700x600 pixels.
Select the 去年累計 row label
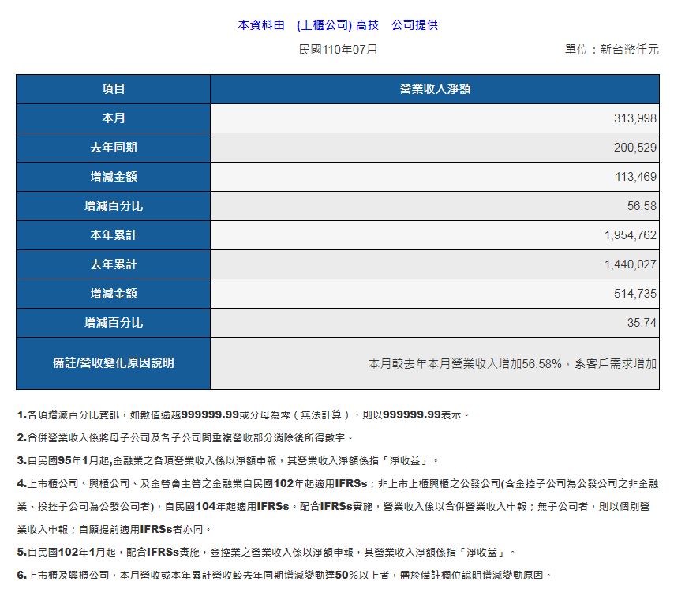113,264
